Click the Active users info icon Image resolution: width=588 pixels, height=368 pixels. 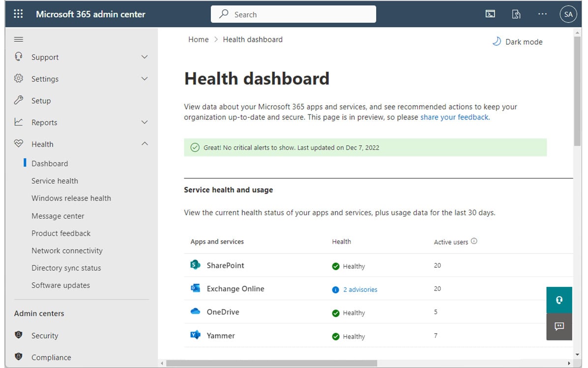coord(474,241)
